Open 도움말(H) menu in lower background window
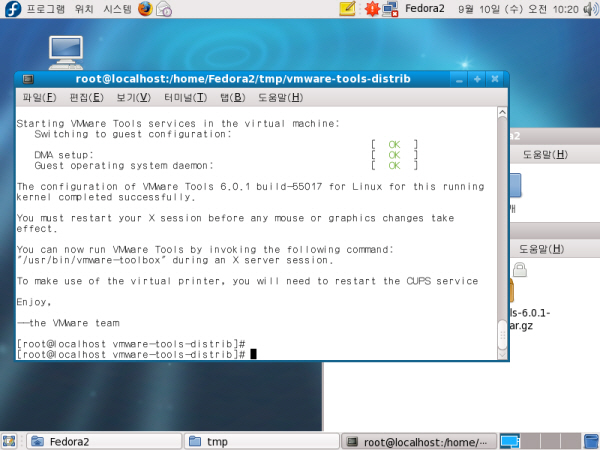This screenshot has width=600, height=450. [541, 249]
